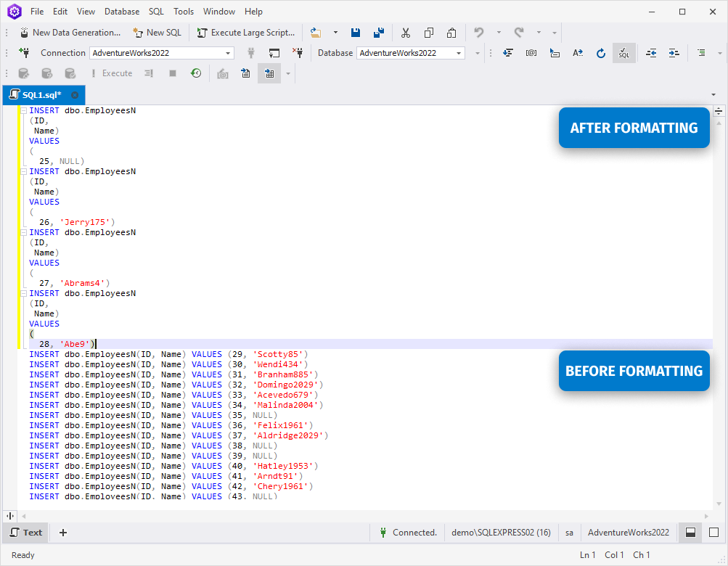Screen dimensions: 728x566
Task: Click the Paste icon in toolbar
Action: pos(451,33)
